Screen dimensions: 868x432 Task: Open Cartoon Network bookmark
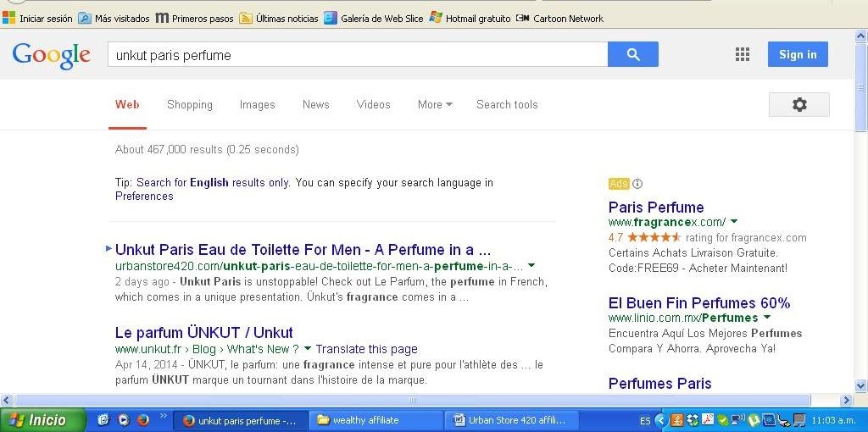pyautogui.click(x=559, y=19)
